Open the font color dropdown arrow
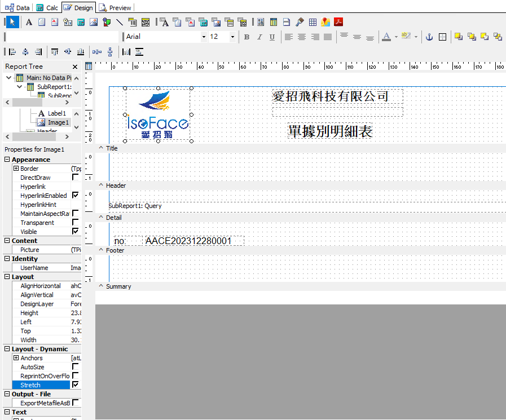 click(396, 37)
